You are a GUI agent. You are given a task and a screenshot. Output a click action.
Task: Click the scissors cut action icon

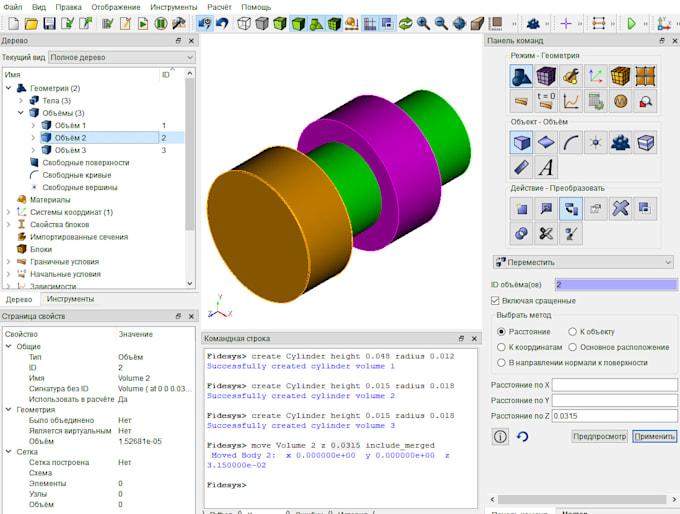coord(546,234)
